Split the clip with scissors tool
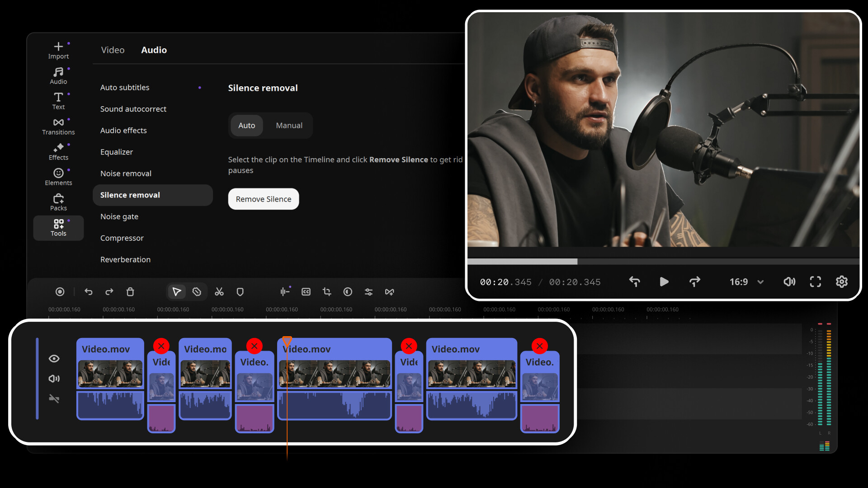 coord(219,292)
